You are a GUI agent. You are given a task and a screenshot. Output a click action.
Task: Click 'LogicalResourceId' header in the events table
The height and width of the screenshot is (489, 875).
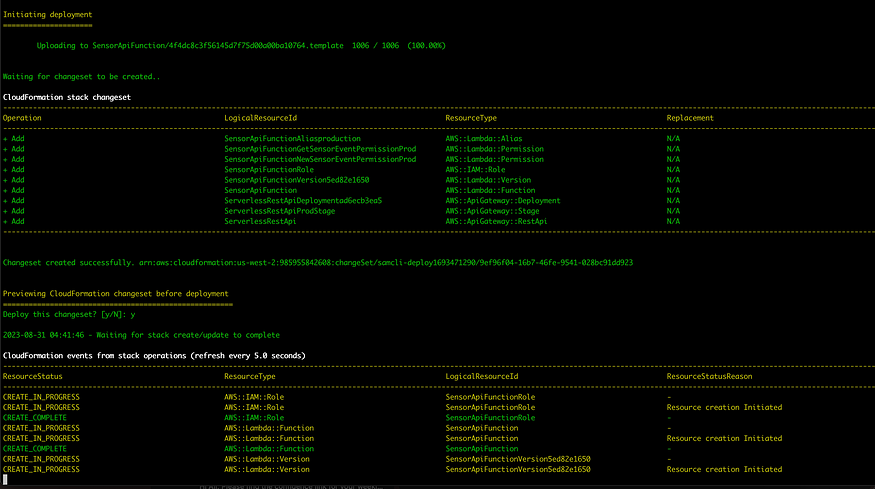[x=482, y=376]
